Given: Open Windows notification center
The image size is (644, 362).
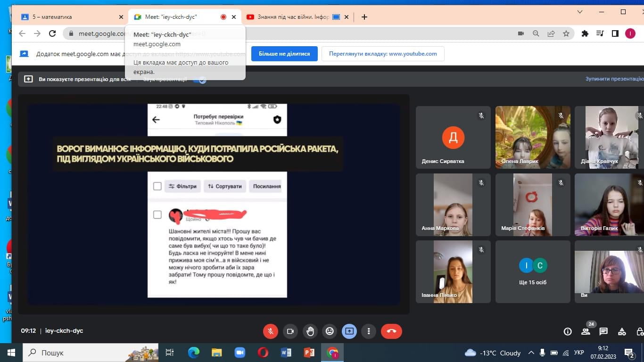Looking at the screenshot, I should 629,353.
